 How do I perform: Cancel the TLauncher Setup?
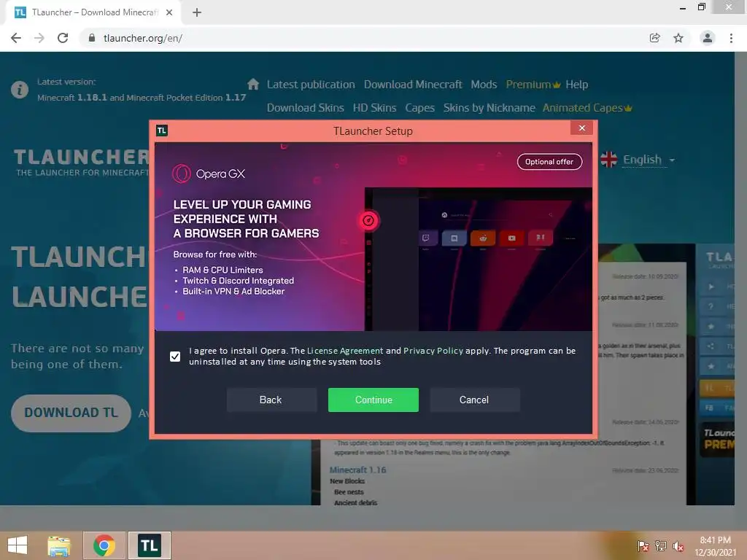[x=474, y=400]
